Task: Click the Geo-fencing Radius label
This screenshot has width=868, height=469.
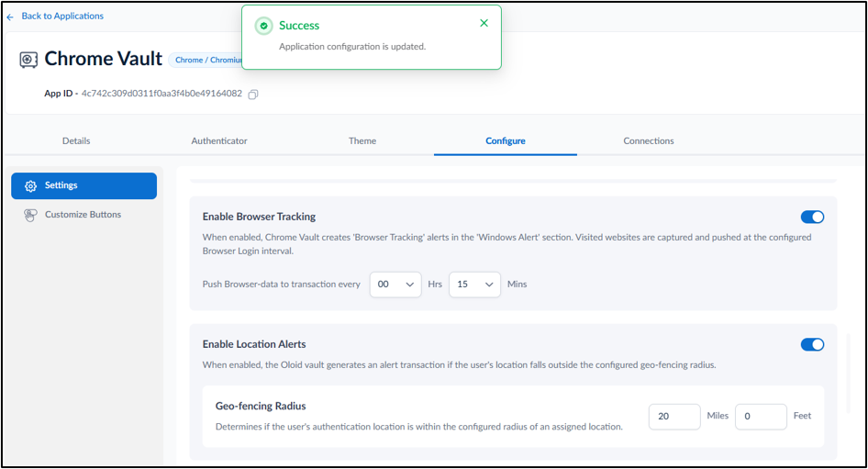Action: tap(261, 406)
